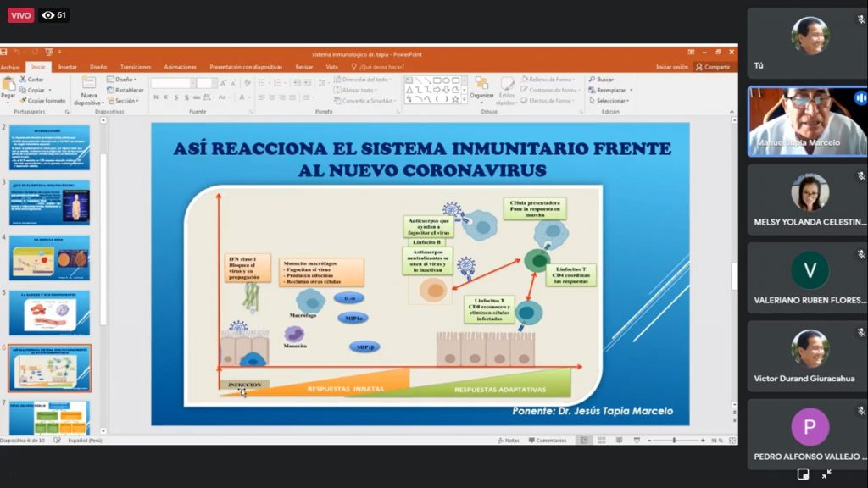The image size is (868, 488).
Task: Click the ribbon display options icon
Action: point(691,52)
